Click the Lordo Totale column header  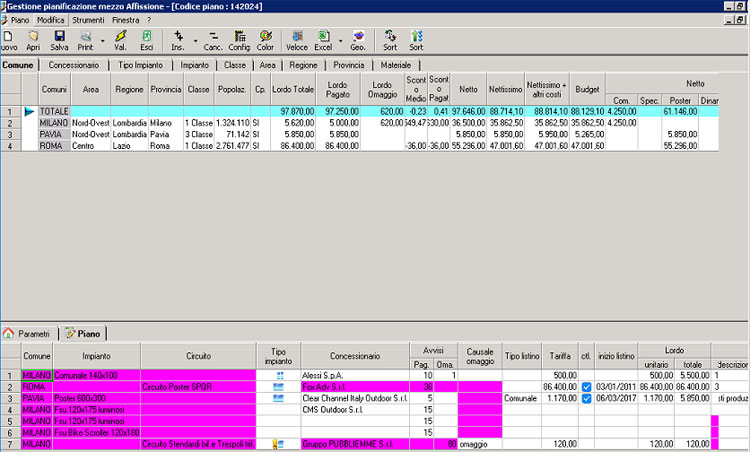[292, 89]
